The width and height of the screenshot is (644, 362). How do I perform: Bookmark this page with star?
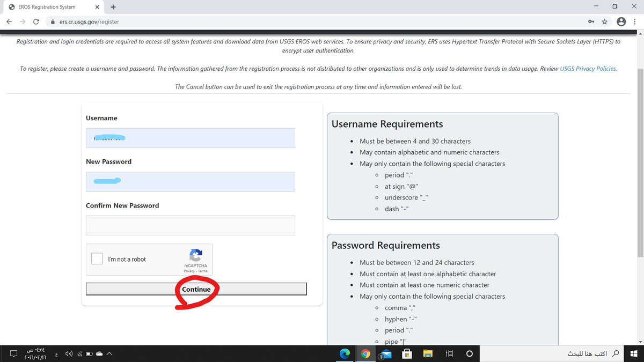click(x=605, y=22)
